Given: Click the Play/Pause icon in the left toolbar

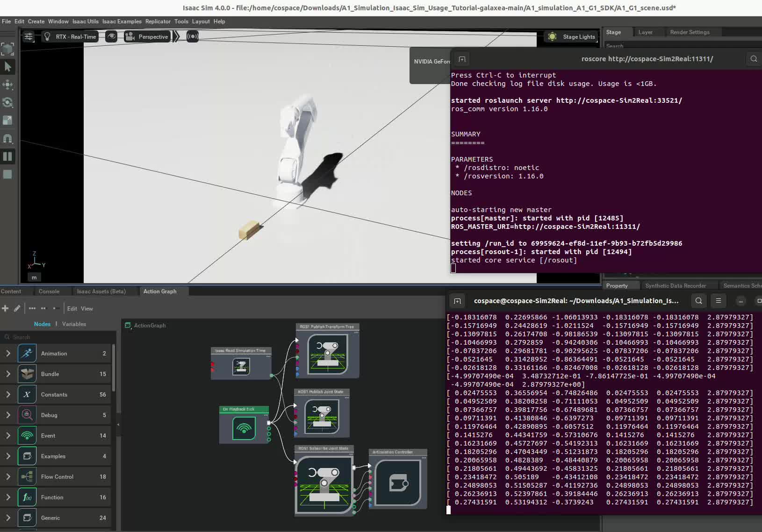Looking at the screenshot, I should coord(8,156).
